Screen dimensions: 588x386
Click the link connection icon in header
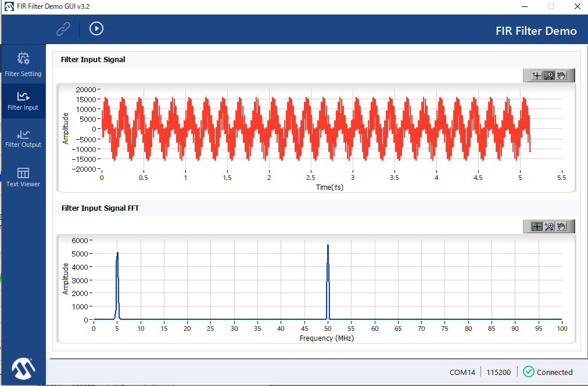click(63, 28)
